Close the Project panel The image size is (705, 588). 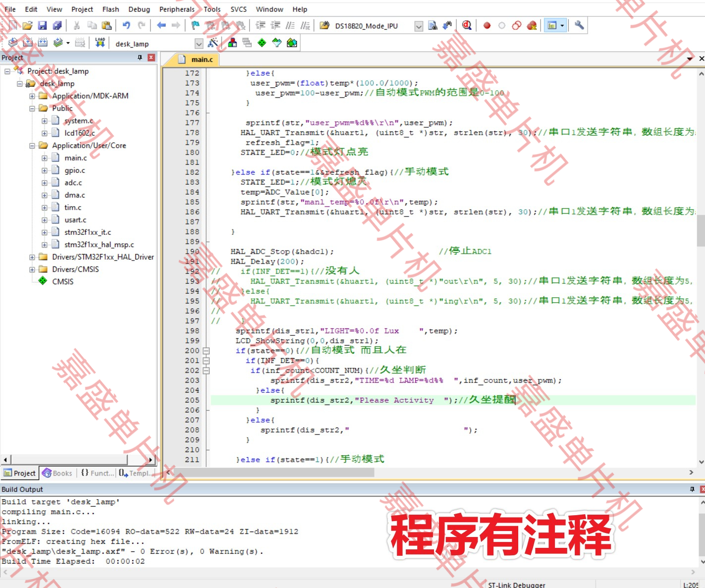click(151, 57)
